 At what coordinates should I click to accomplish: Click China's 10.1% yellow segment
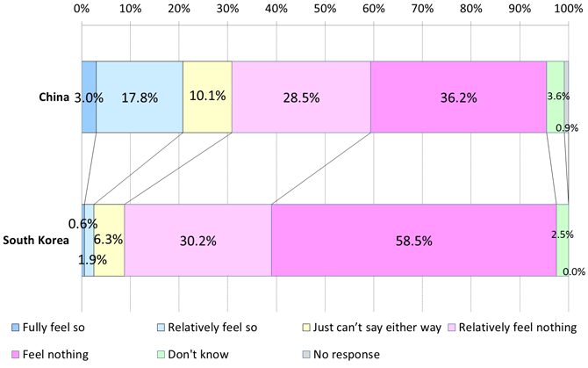point(207,97)
